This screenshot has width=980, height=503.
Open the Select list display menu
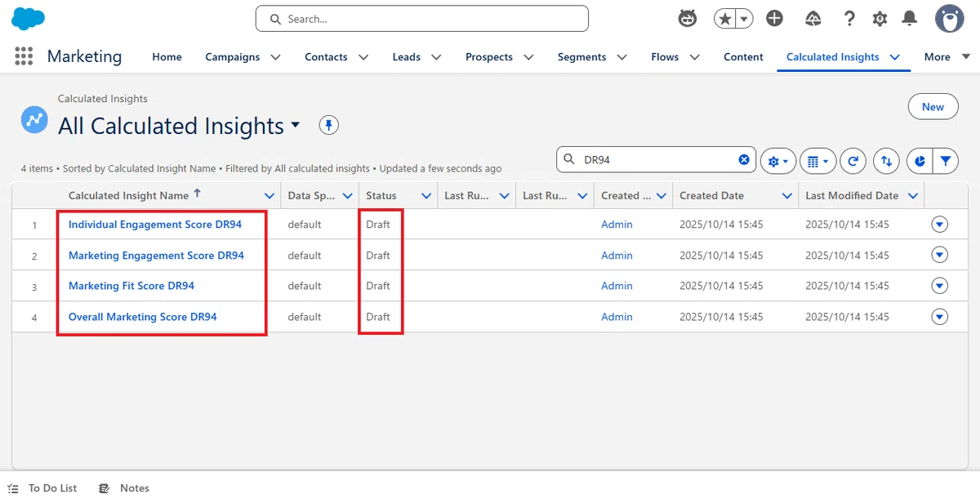point(817,162)
